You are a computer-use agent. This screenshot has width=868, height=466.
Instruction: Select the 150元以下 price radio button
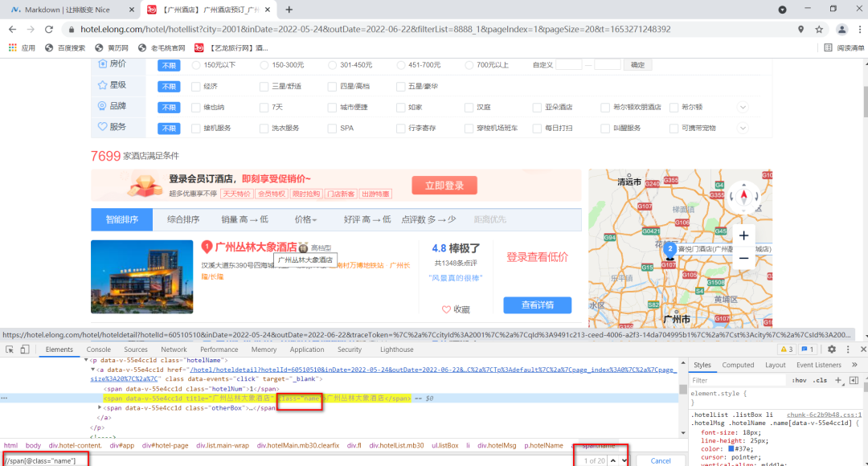[x=196, y=65]
